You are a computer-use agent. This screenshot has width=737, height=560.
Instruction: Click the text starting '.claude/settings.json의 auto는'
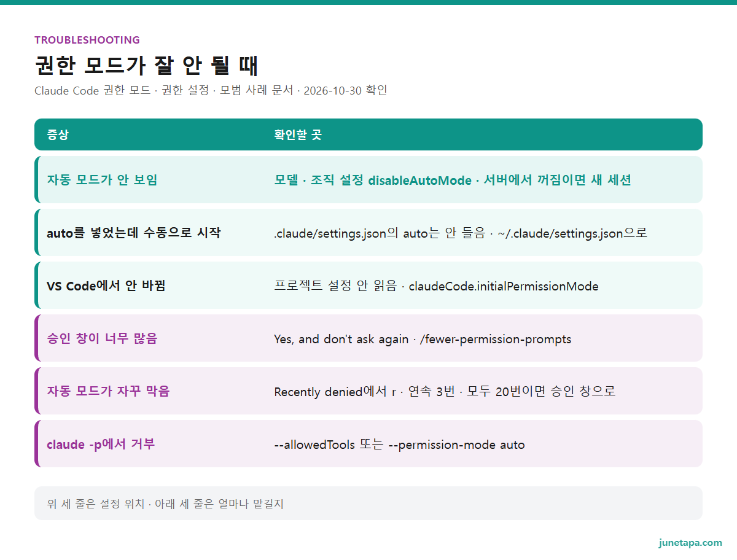coord(461,233)
